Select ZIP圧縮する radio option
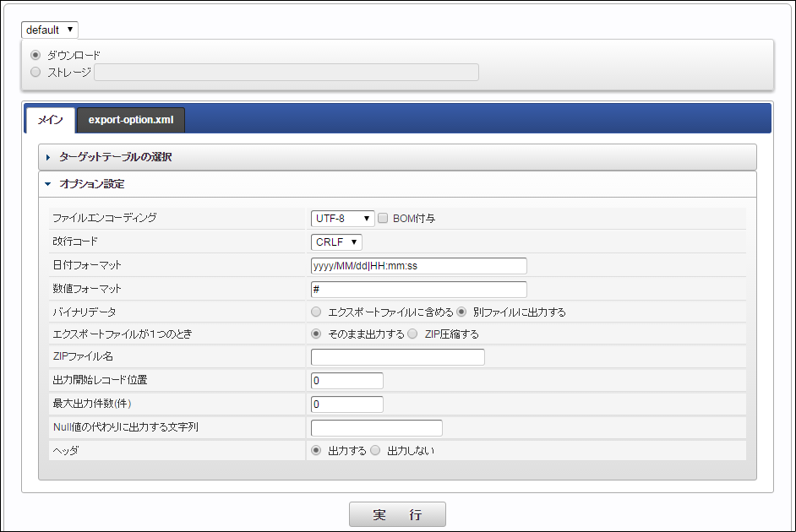796x532 pixels. click(x=412, y=334)
